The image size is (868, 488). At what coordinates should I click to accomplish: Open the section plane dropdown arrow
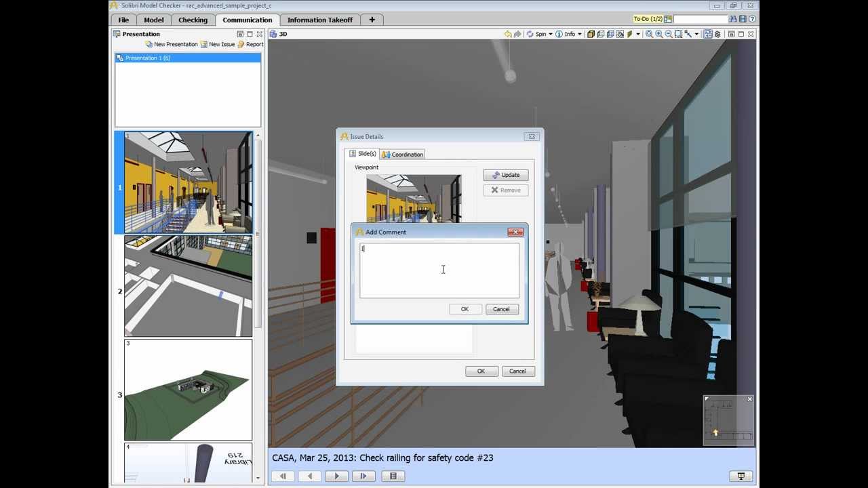coord(638,34)
